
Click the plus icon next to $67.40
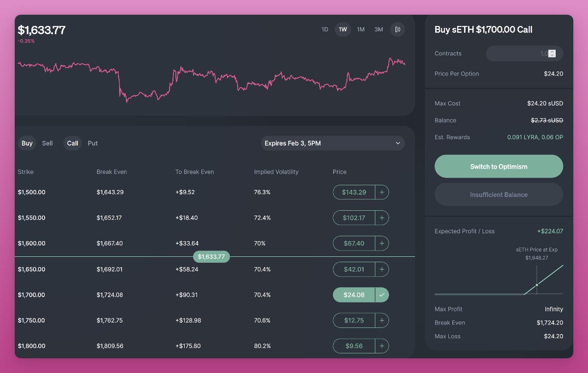pyautogui.click(x=382, y=243)
